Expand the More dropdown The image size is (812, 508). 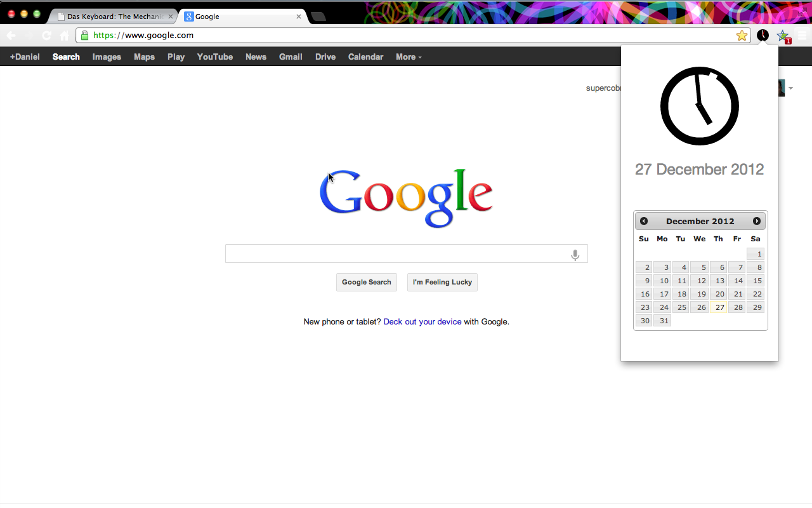click(x=409, y=57)
